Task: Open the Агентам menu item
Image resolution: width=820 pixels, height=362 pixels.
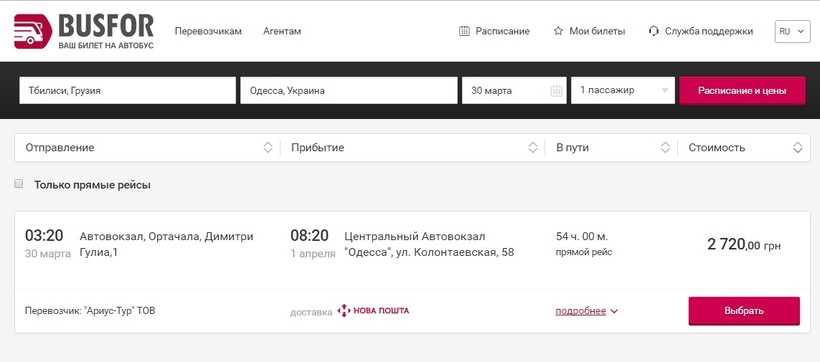Action: pyautogui.click(x=282, y=31)
